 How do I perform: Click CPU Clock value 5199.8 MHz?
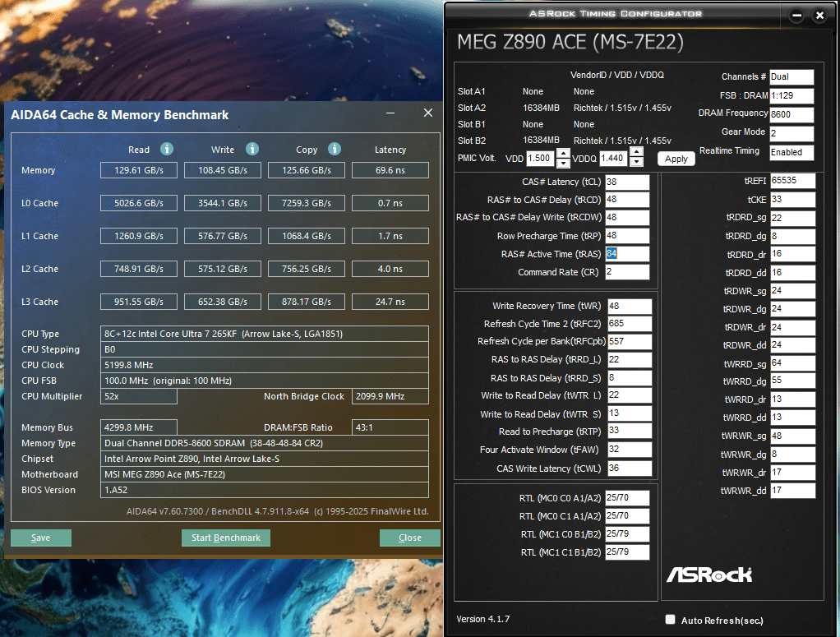264,365
